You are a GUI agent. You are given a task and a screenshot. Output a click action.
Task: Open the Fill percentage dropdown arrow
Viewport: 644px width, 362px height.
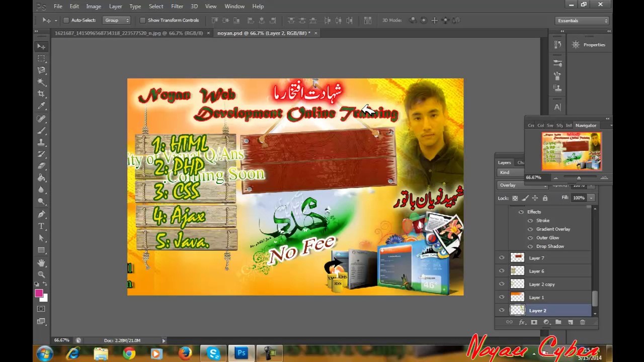point(591,198)
